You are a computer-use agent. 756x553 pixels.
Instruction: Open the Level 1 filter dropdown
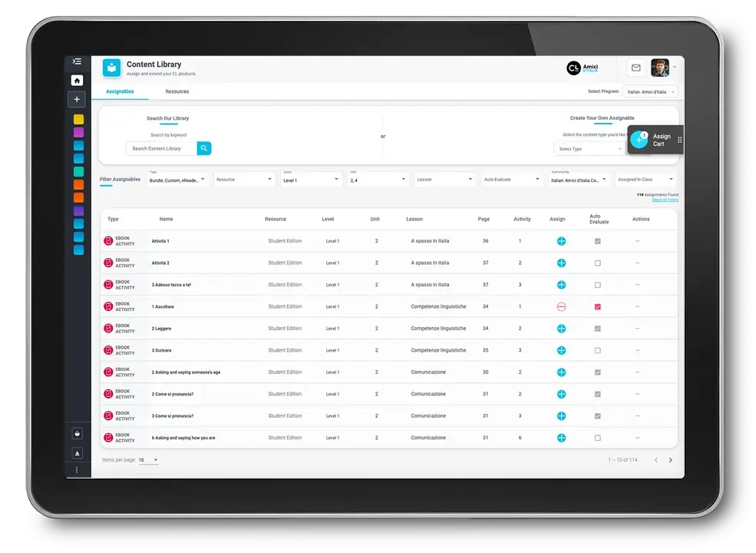(x=311, y=180)
